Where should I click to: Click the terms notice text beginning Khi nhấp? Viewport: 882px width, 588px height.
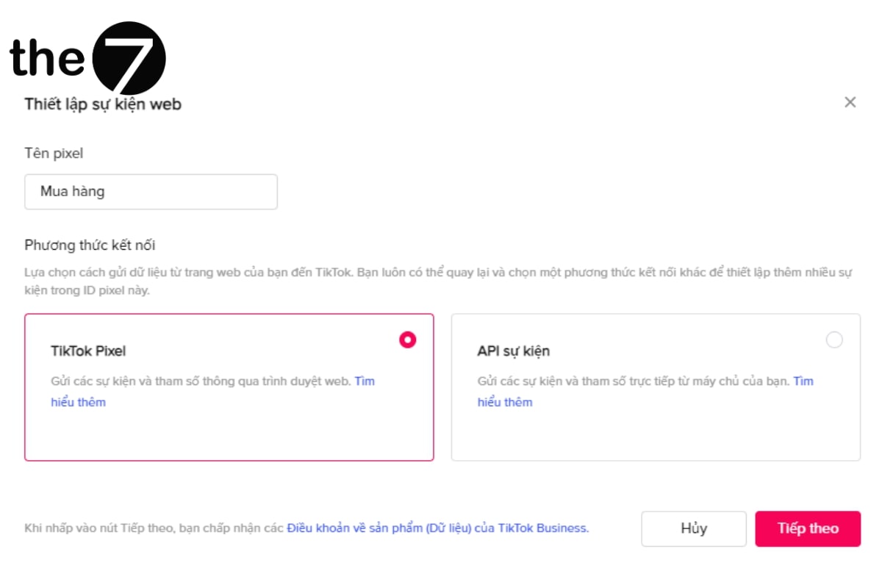pos(154,528)
